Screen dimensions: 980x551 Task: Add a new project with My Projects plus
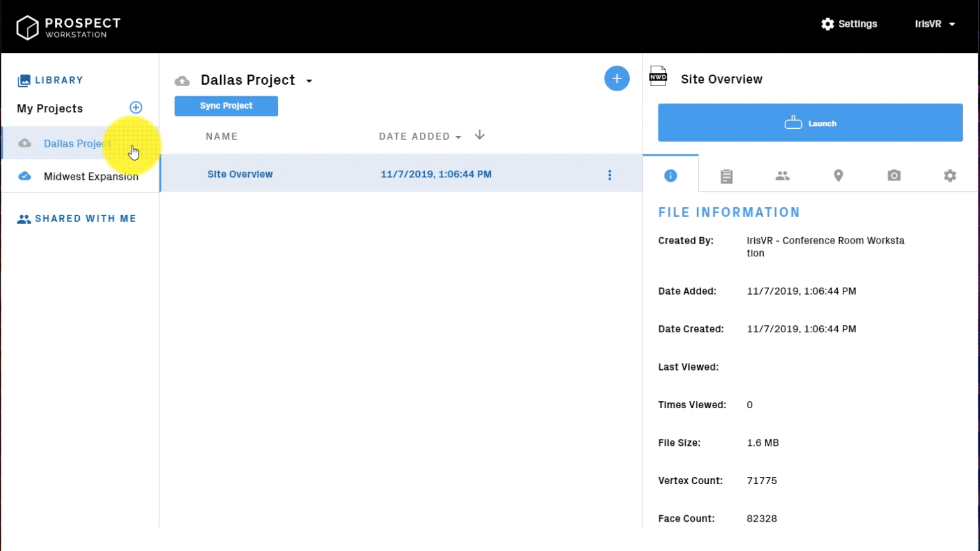tap(136, 107)
